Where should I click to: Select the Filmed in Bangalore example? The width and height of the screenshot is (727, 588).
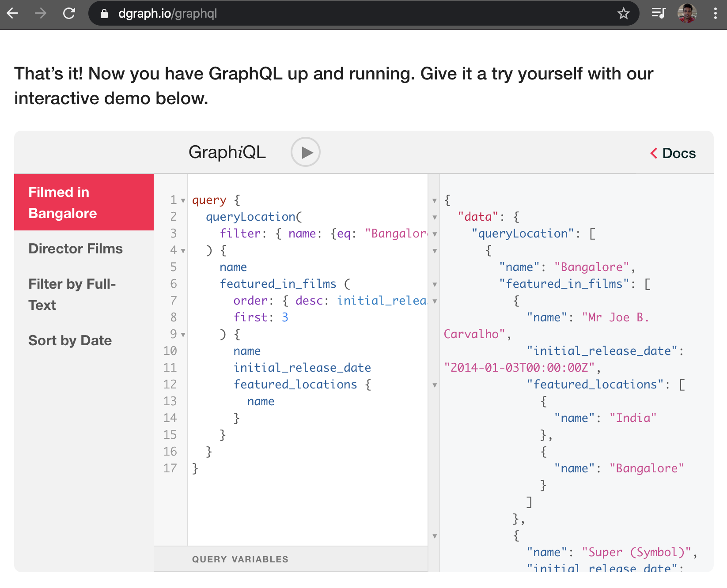[x=84, y=202]
